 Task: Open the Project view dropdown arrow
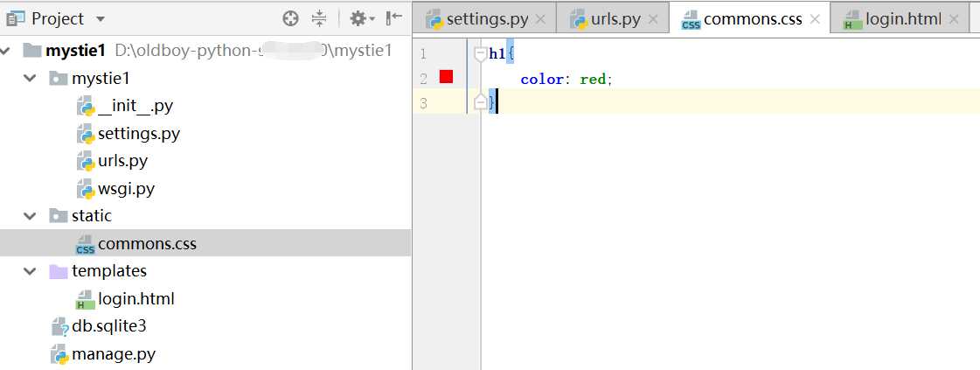[101, 19]
